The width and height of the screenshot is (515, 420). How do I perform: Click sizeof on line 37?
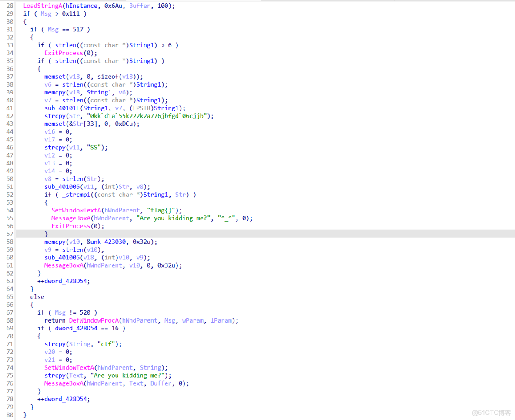[108, 77]
